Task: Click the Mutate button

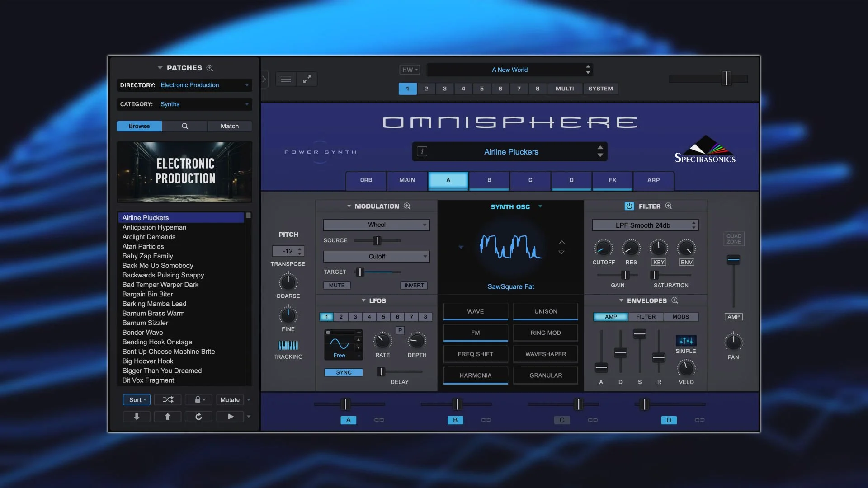Action: pyautogui.click(x=230, y=400)
